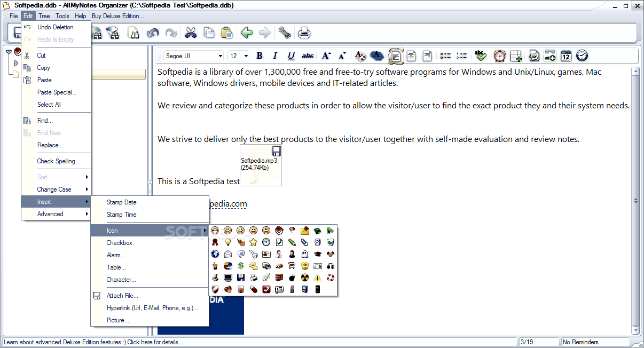Click the No Reminders status field
The image size is (644, 348).
(x=595, y=342)
